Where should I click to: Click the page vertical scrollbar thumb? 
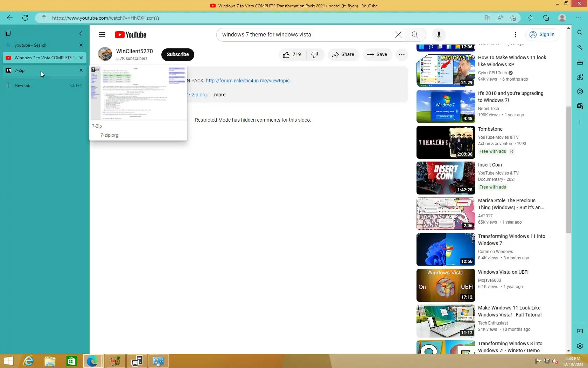click(x=568, y=169)
